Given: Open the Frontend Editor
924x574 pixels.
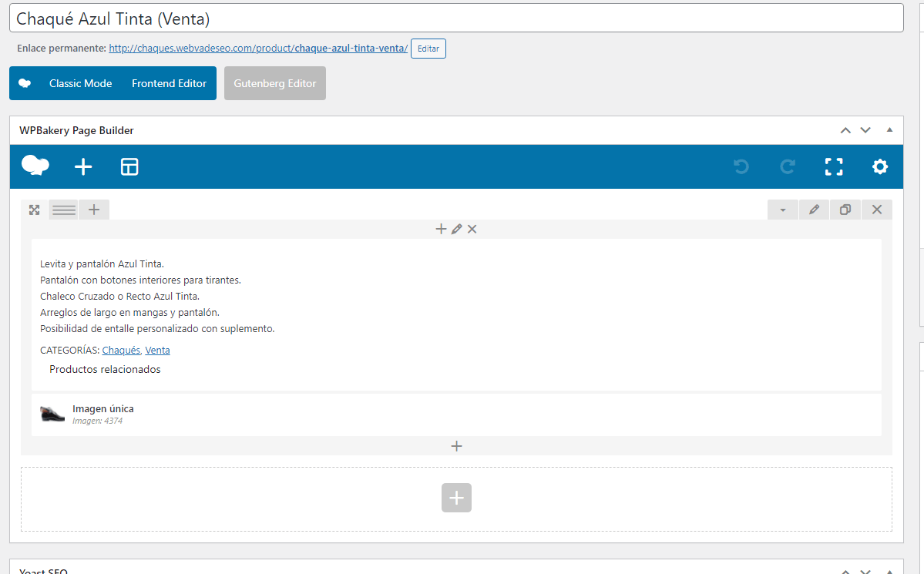Looking at the screenshot, I should pyautogui.click(x=169, y=84).
